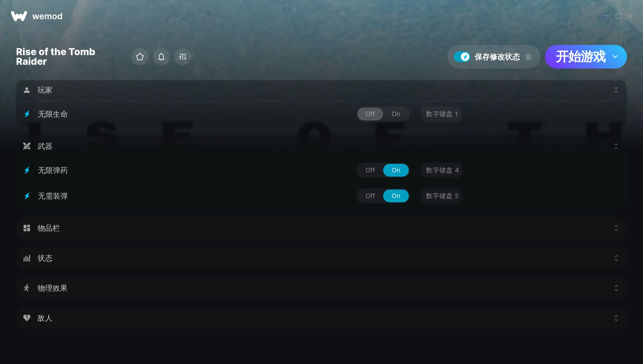Screen dimensions: 643x364
Task: Click the info icon beside 保存修改状态
Action: click(528, 57)
